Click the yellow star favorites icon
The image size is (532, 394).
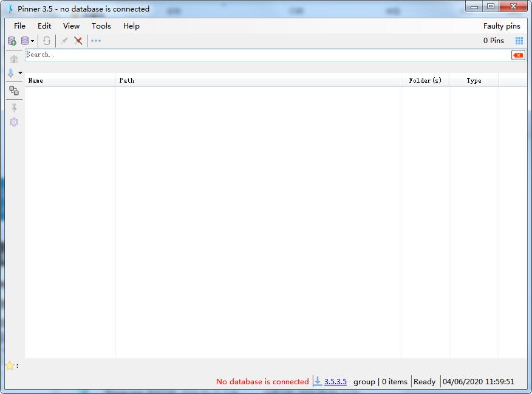[10, 365]
